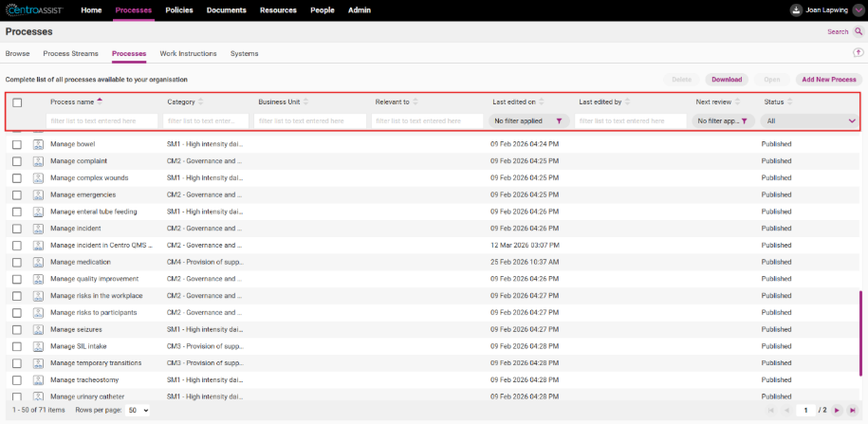Click the process icon beside Manage complaint
This screenshot has width=868, height=424.
pyautogui.click(x=38, y=161)
